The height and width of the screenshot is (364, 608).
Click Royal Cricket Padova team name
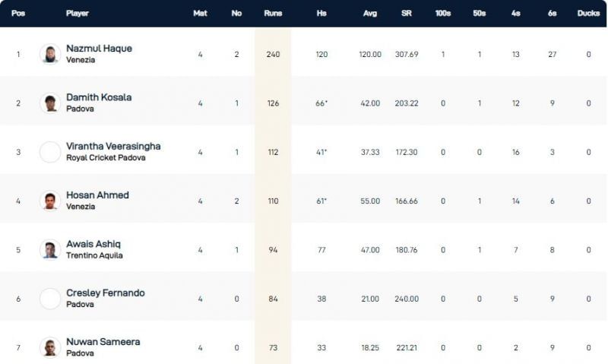pyautogui.click(x=105, y=158)
